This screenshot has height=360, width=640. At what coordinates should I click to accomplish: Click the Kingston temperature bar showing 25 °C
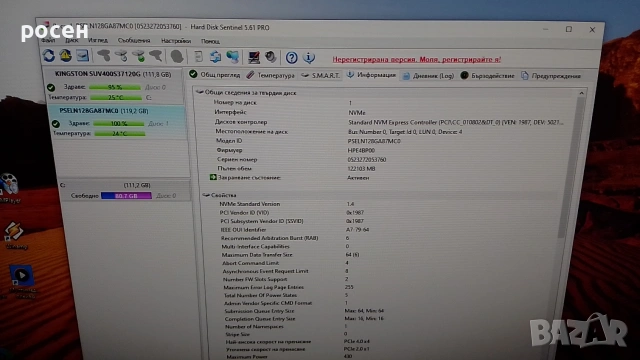116,98
